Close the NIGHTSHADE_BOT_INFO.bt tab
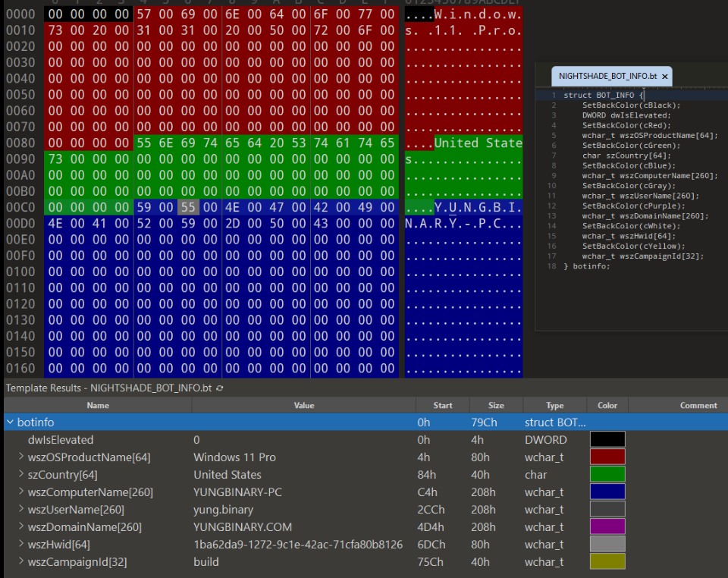 [665, 77]
